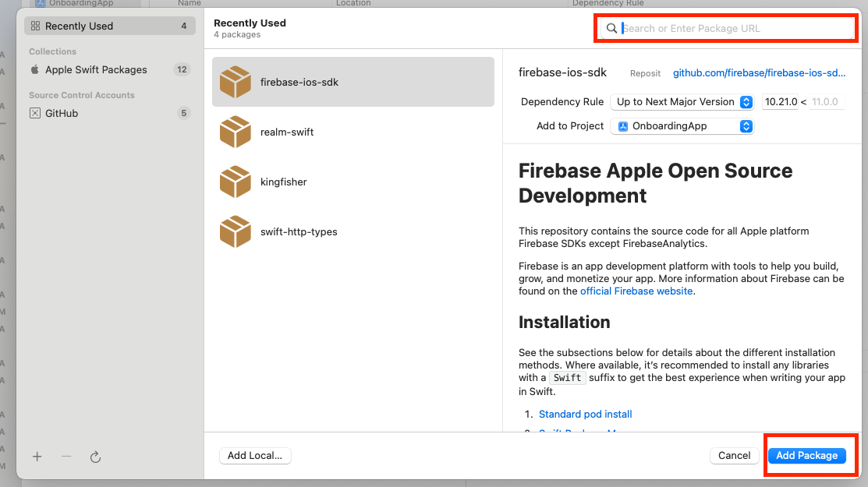Click the realm-swift package box icon
The height and width of the screenshot is (487, 868).
pos(235,132)
